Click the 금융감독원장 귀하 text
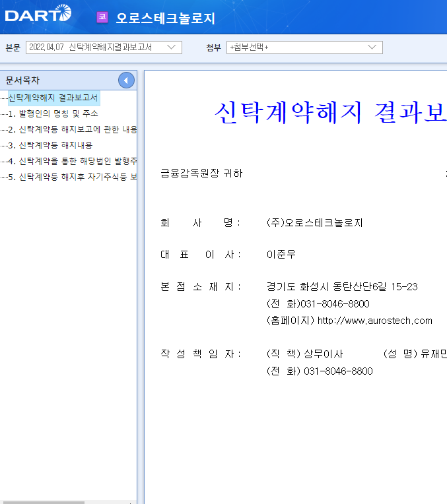 [201, 173]
